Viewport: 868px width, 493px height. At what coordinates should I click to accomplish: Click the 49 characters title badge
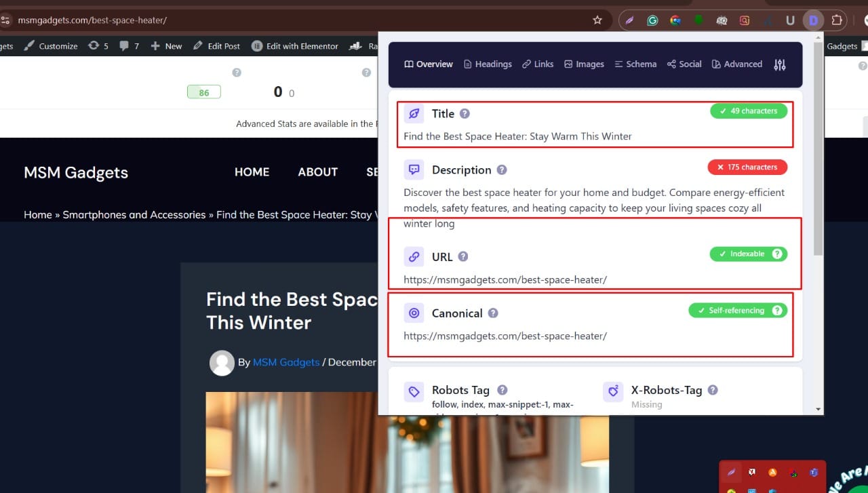(x=749, y=111)
